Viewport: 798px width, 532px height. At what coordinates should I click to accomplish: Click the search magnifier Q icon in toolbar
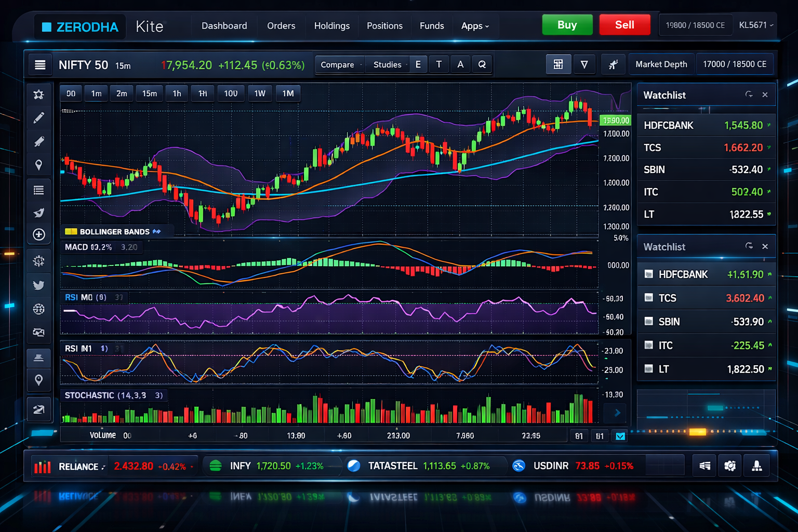coord(482,64)
